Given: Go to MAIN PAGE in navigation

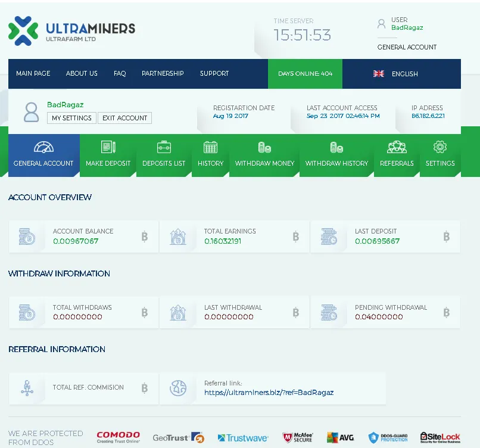Looking at the screenshot, I should [x=33, y=73].
